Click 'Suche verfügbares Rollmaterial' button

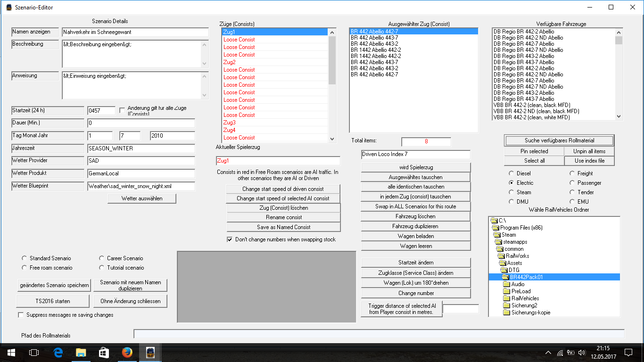(559, 140)
